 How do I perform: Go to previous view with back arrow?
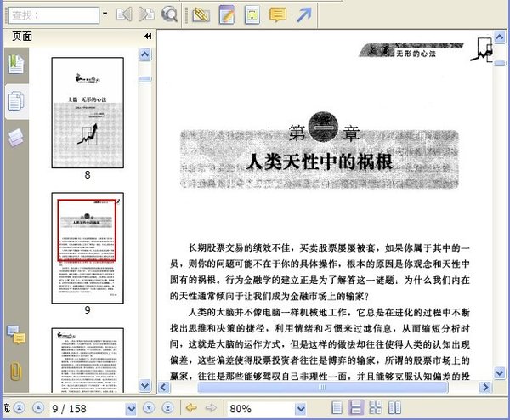pyautogui.click(x=191, y=408)
